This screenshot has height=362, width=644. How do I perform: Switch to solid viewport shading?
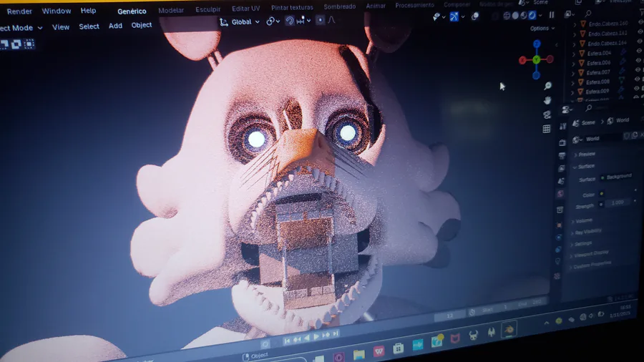[x=515, y=16]
